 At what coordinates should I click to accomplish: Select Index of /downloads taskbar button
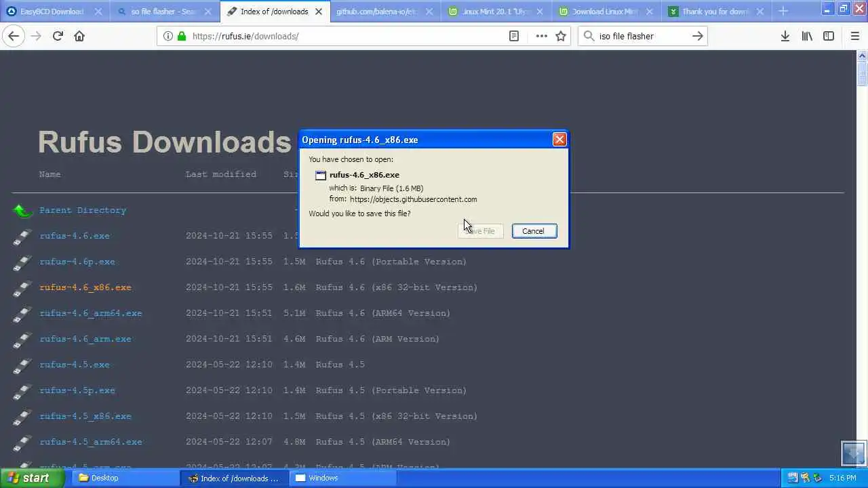234,478
